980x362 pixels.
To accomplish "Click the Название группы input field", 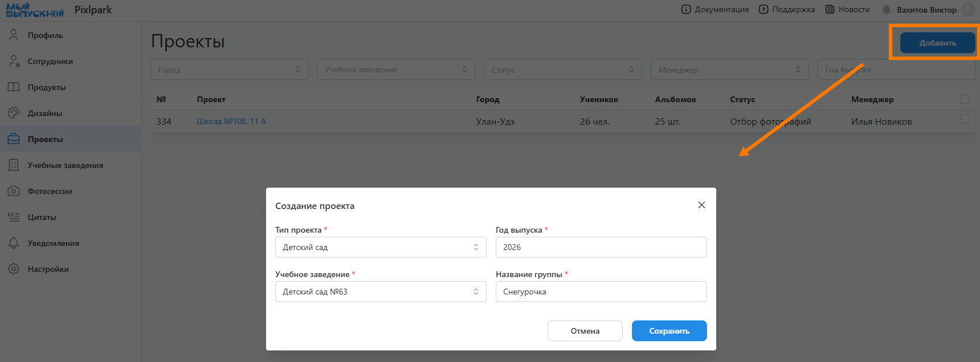I will pos(601,292).
